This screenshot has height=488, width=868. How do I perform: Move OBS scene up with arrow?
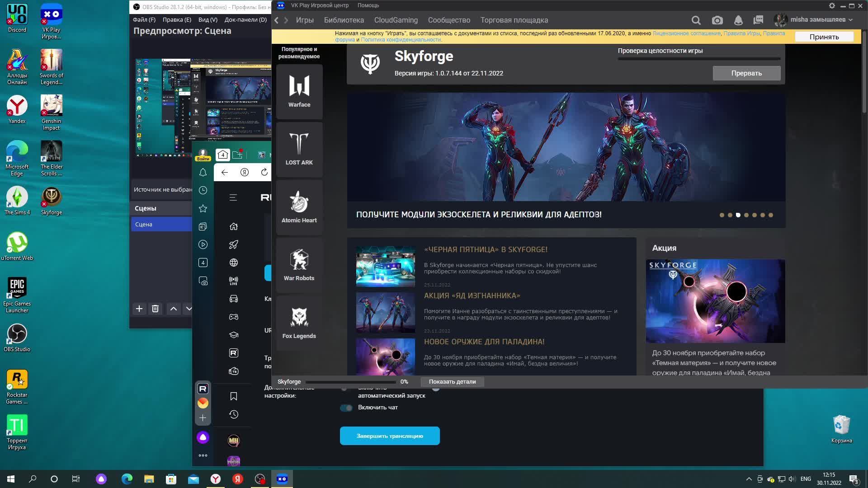(173, 309)
